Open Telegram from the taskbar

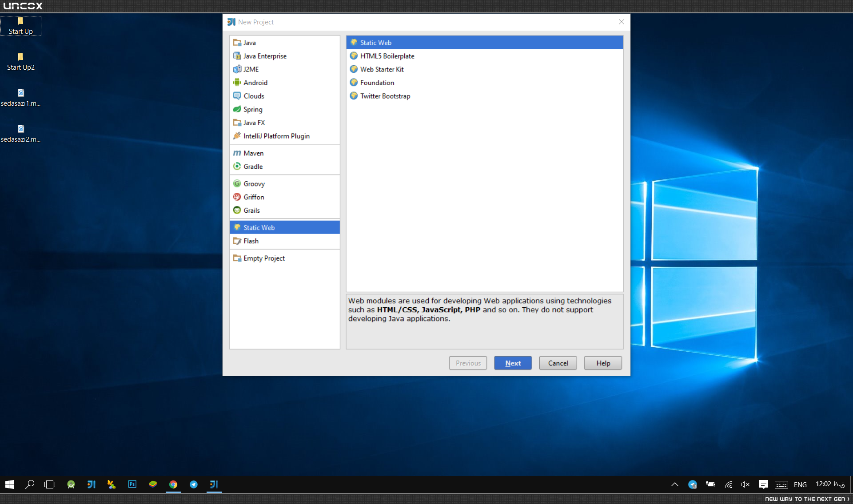194,484
